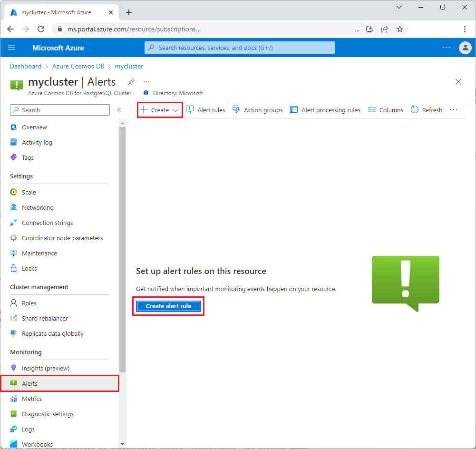476x449 pixels.
Task: Focus the sidebar Search box
Action: (x=59, y=110)
